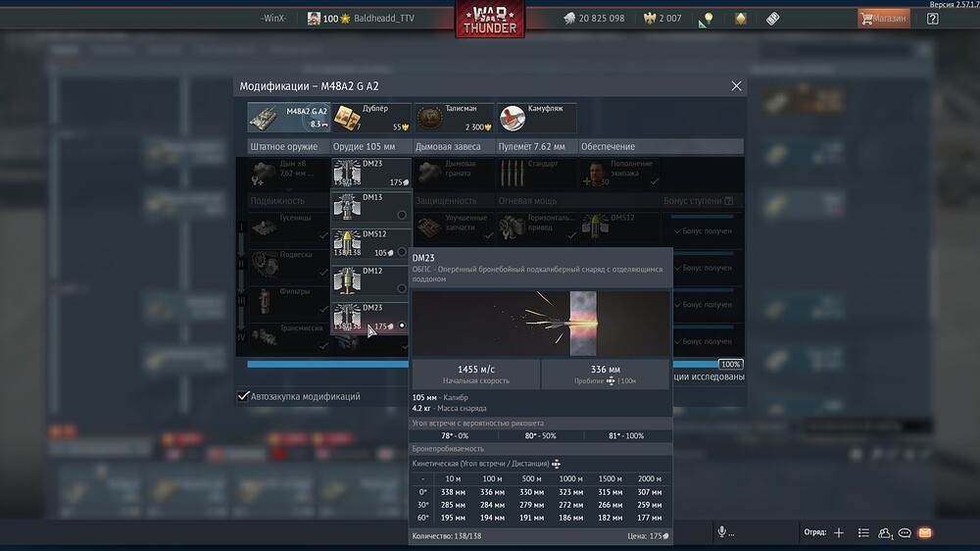The width and height of the screenshot is (980, 551).
Task: Click the DM512 shell icon in the dropdown
Action: pyautogui.click(x=347, y=244)
